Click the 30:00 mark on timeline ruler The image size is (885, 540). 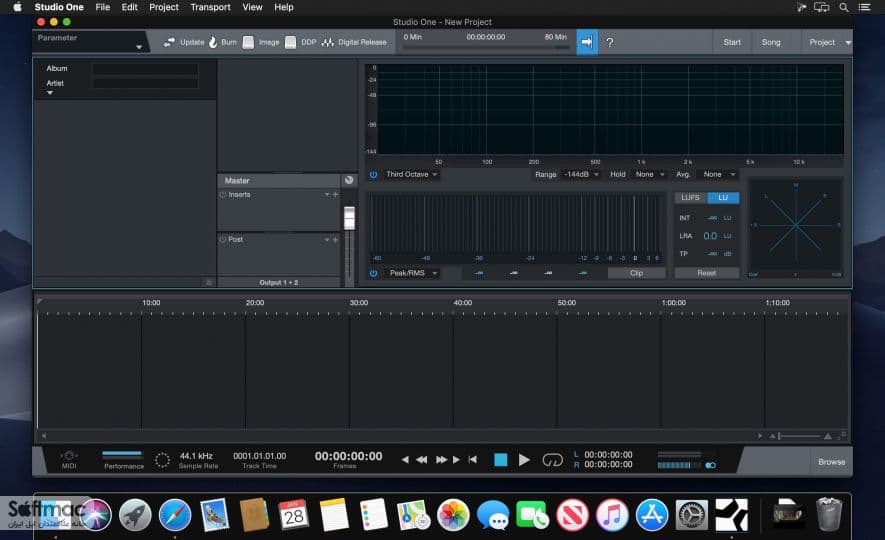358,303
